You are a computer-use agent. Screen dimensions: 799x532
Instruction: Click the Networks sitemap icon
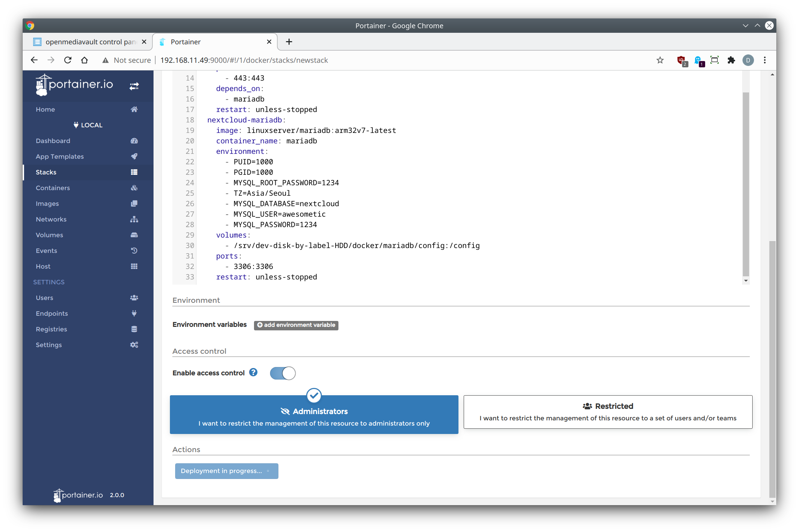click(x=134, y=219)
